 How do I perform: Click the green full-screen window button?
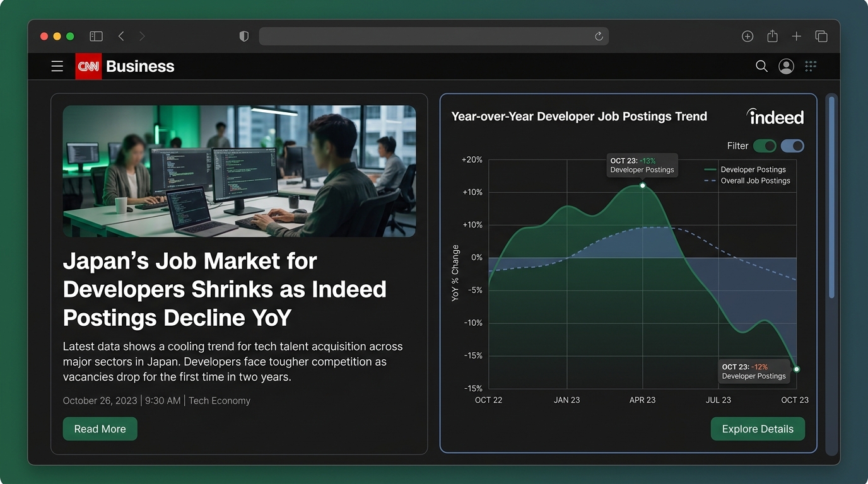pyautogui.click(x=70, y=37)
